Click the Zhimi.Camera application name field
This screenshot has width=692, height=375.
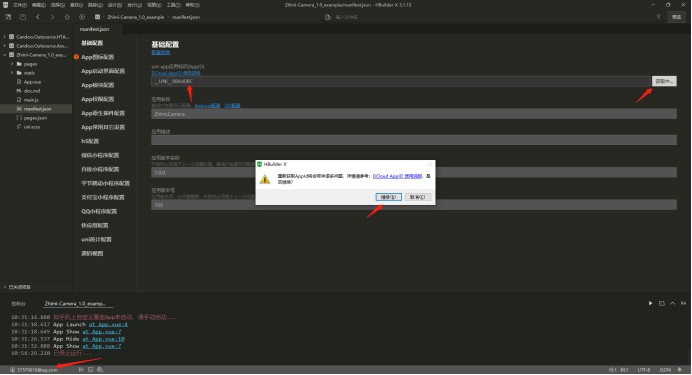pyautogui.click(x=414, y=114)
